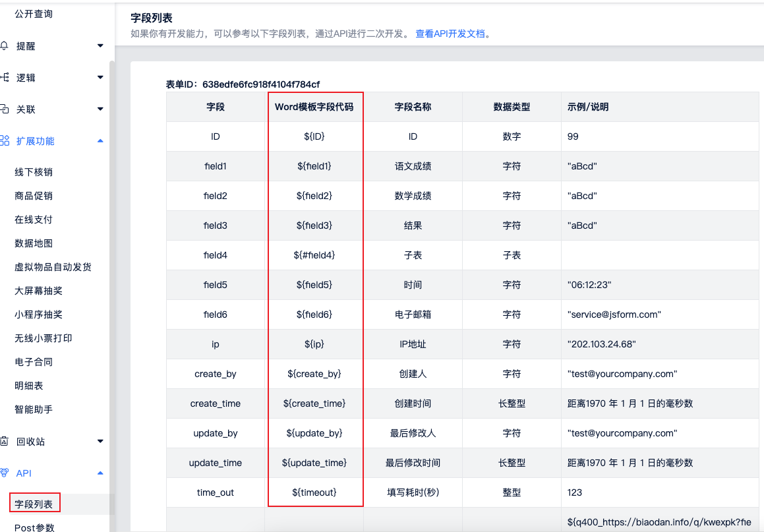
Task: Expand the 关联 dropdown arrow
Action: point(100,109)
